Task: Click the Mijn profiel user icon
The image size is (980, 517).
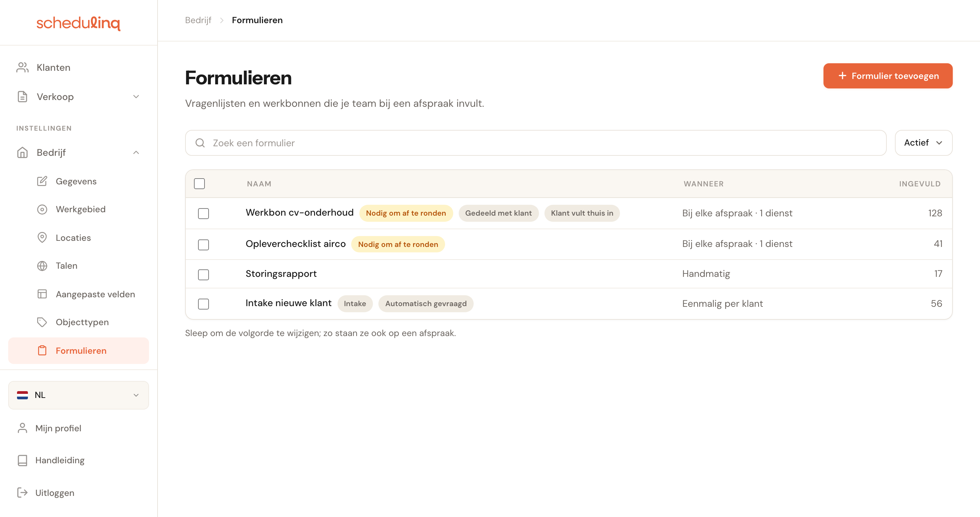Action: [x=22, y=428]
